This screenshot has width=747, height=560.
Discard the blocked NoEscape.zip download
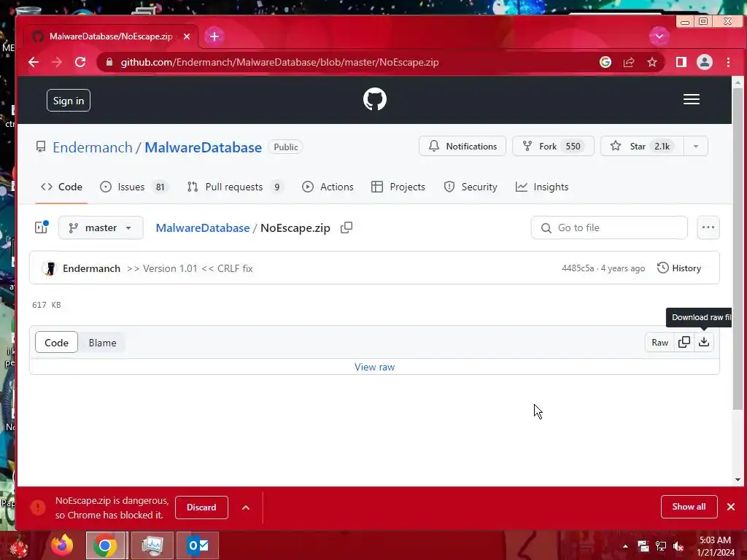coord(201,507)
